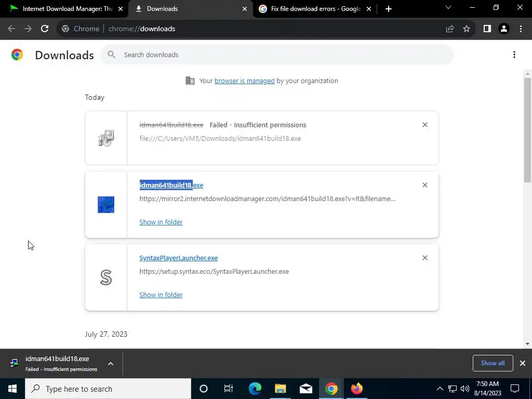The height and width of the screenshot is (399, 532).
Task: Open Task View on taskbar
Action: pyautogui.click(x=229, y=389)
